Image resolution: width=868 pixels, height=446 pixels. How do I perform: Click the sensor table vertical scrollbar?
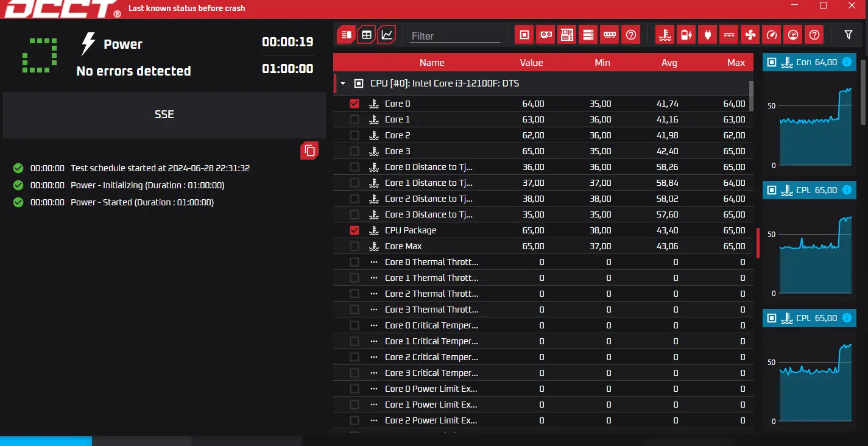(x=751, y=96)
